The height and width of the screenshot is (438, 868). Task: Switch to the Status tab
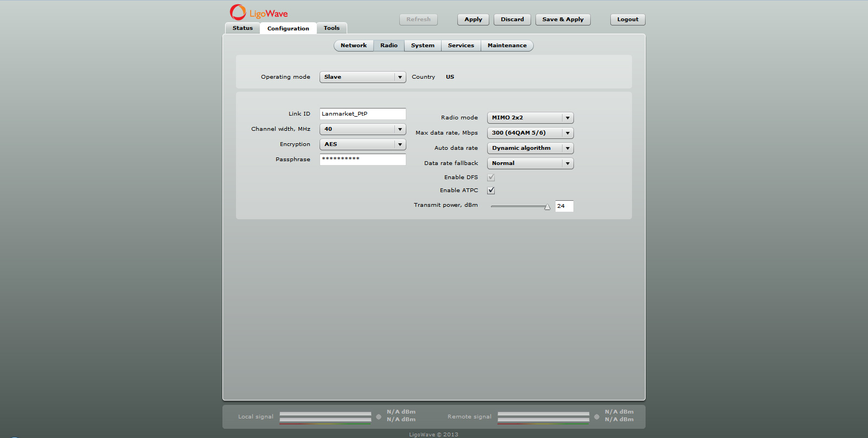242,28
